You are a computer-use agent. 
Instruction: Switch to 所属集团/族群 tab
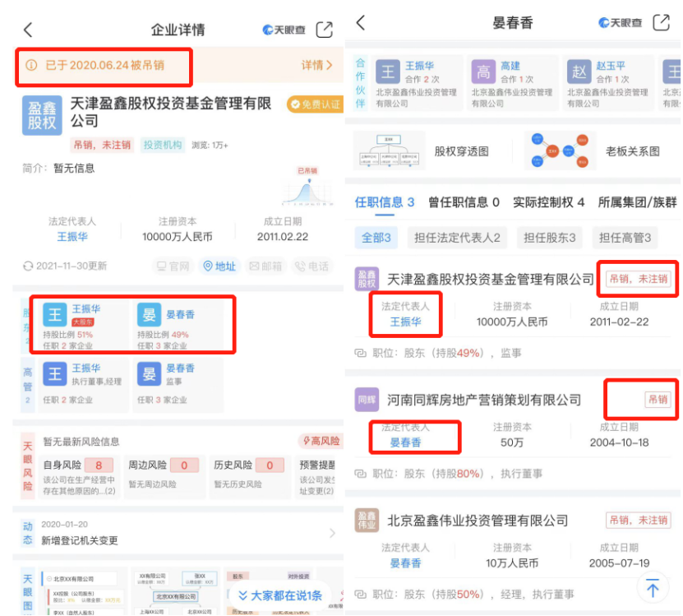[x=637, y=202]
